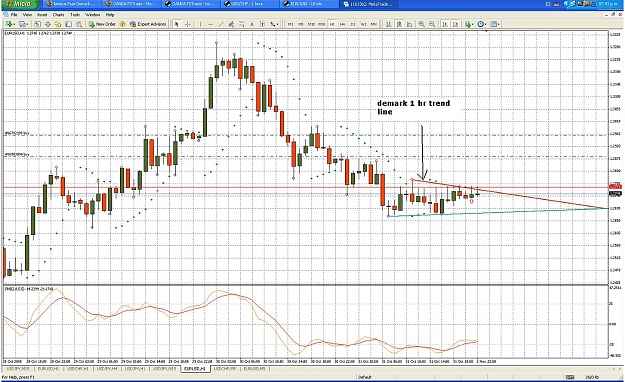
Task: Show the Data Window panel
Action: click(48, 24)
